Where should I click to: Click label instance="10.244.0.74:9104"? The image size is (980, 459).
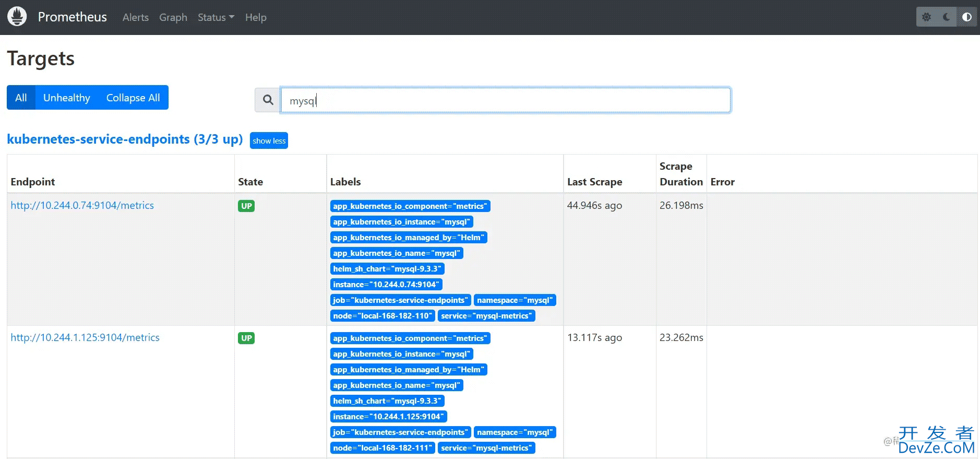(386, 285)
